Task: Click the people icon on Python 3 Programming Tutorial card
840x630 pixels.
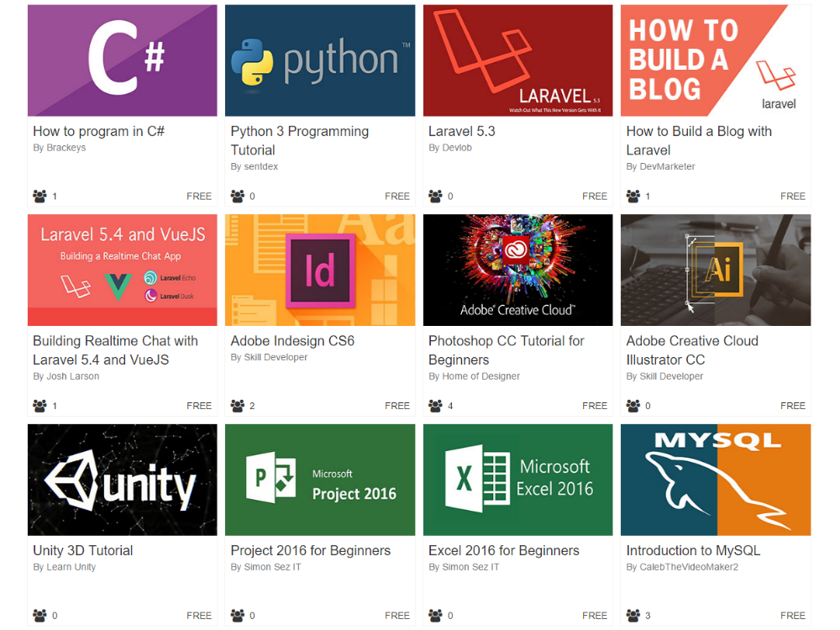Action: tap(238, 197)
